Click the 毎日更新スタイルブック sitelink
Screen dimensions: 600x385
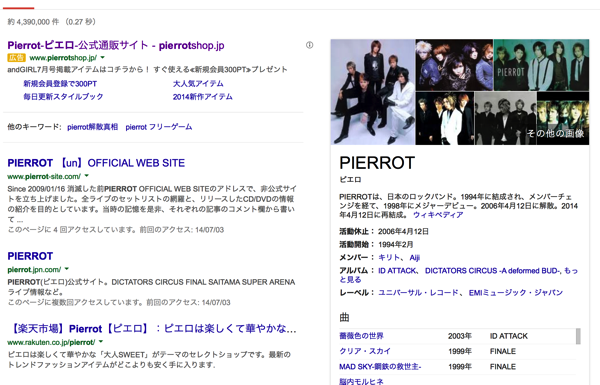[x=63, y=96]
